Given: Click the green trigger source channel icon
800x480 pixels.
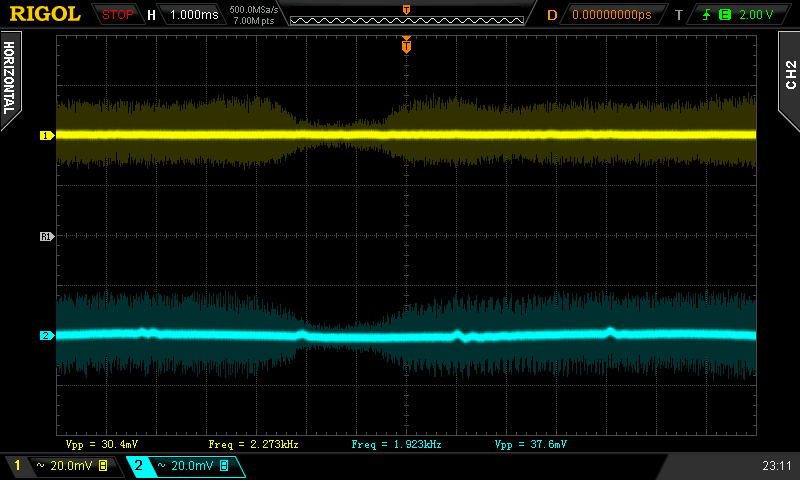Looking at the screenshot, I should tap(724, 15).
